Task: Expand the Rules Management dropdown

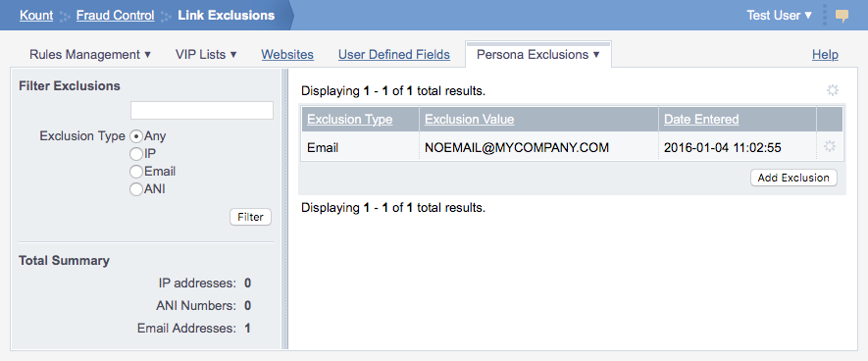Action: (x=90, y=55)
